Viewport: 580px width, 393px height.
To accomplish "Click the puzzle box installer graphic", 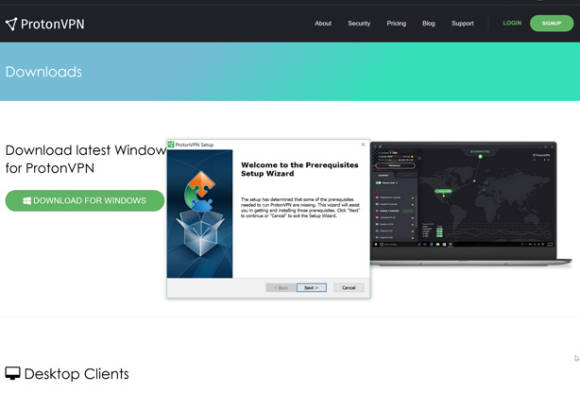I will point(200,214).
